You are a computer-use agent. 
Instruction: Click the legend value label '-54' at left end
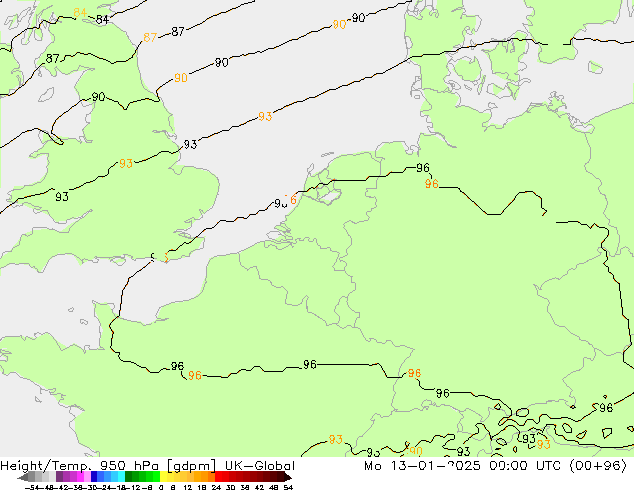(32, 488)
